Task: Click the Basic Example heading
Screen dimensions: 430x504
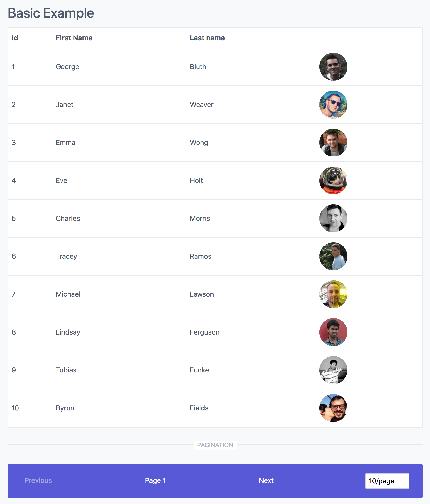Action: 51,13
